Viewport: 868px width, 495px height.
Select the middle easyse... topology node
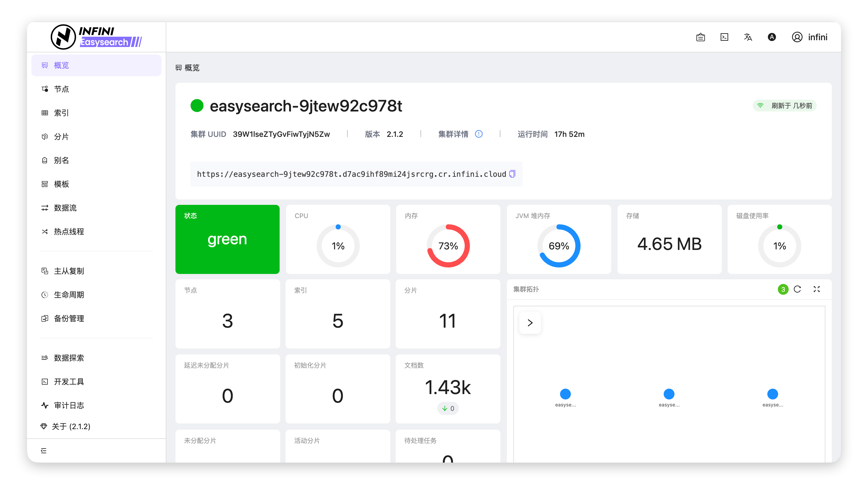point(669,394)
